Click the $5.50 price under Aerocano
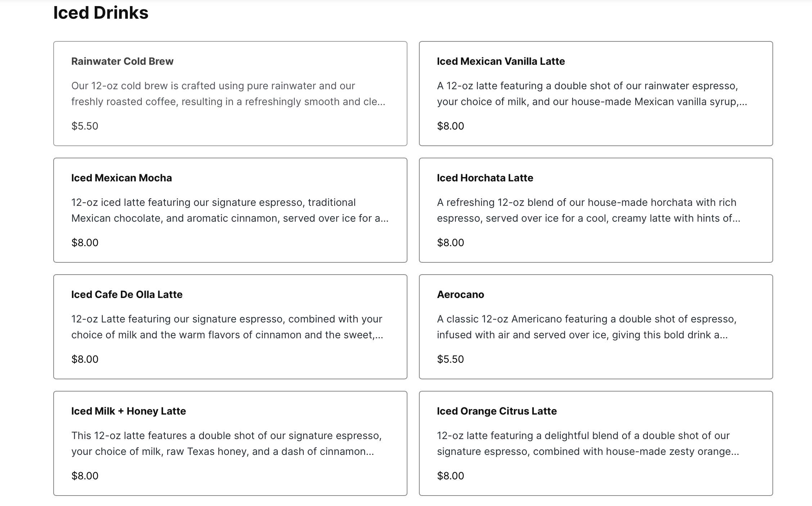The width and height of the screenshot is (812, 506). tap(450, 359)
